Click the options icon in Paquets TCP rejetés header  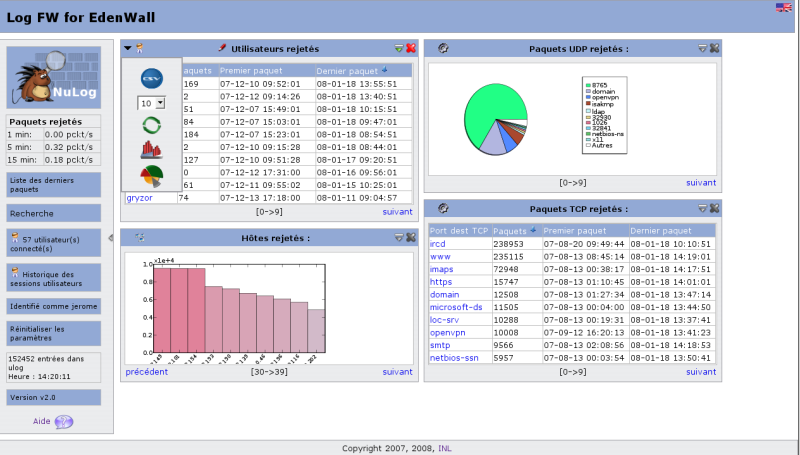coord(443,208)
